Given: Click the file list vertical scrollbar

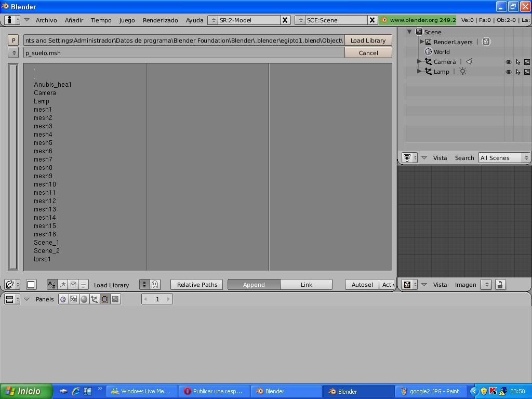Looking at the screenshot, I should click(13, 167).
